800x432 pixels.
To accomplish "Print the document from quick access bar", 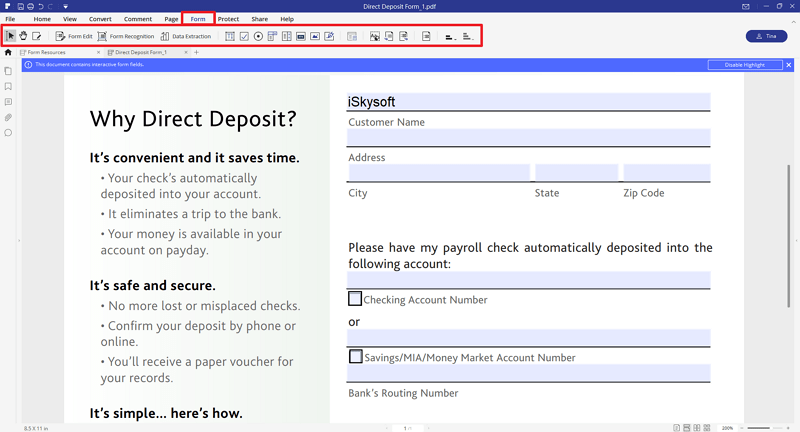I will [30, 7].
